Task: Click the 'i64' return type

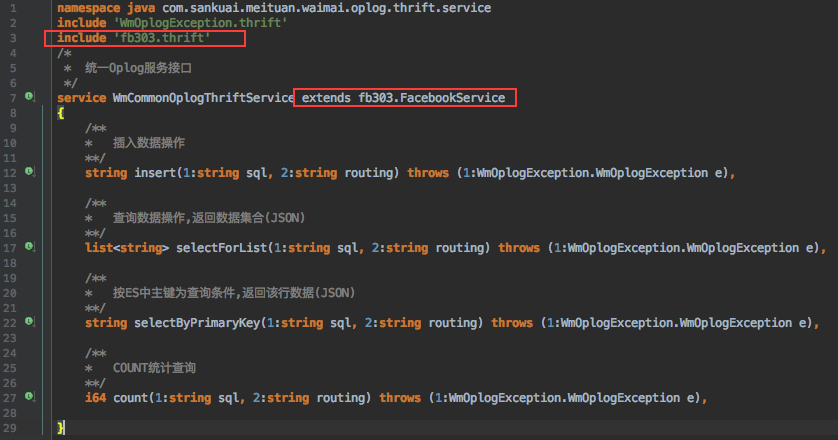Action: (96, 397)
